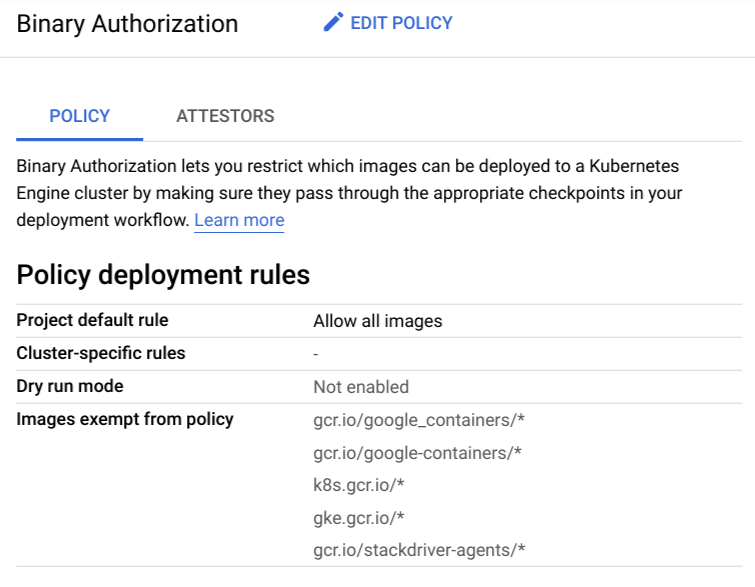Viewport: 755px width, 587px height.
Task: Click the Not enabled dry run status
Action: [x=361, y=387]
